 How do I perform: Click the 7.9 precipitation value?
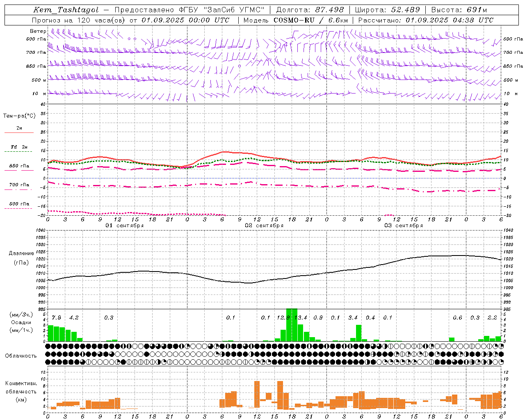pyautogui.click(x=57, y=317)
